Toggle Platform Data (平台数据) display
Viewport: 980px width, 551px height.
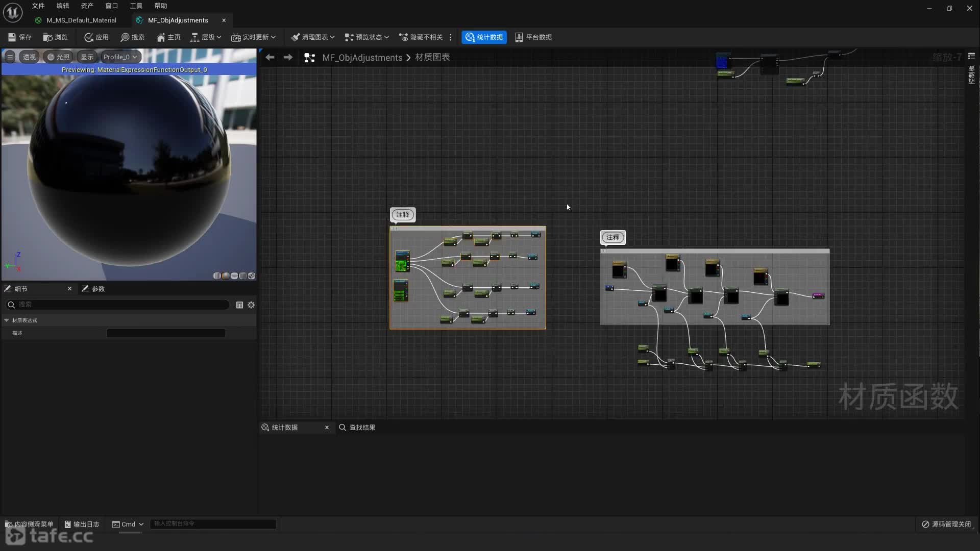coord(533,37)
